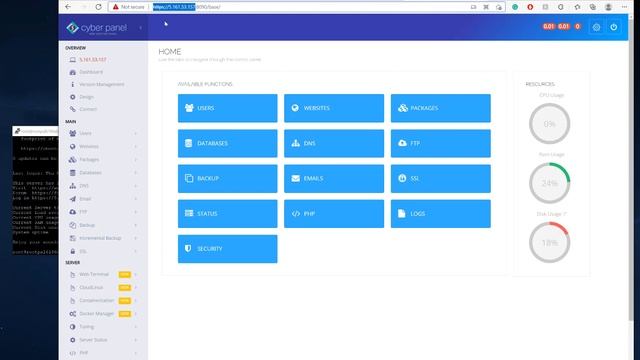Image resolution: width=640 pixels, height=360 pixels.
Task: Open the PHP function tile
Action: [334, 213]
